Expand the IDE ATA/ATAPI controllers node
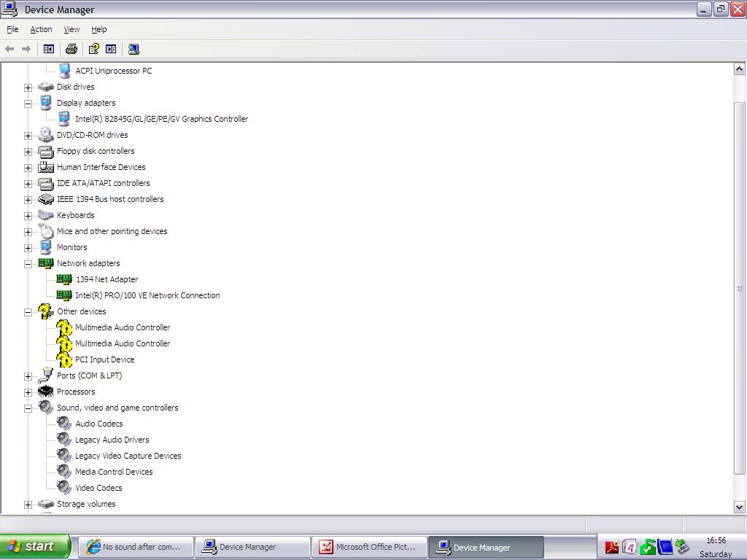This screenshot has width=747, height=560. click(x=28, y=184)
